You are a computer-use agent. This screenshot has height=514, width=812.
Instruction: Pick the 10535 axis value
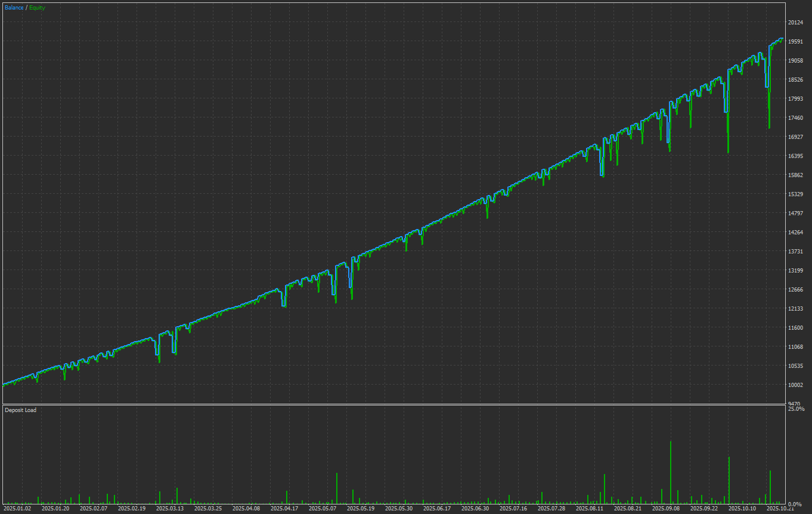[795, 366]
